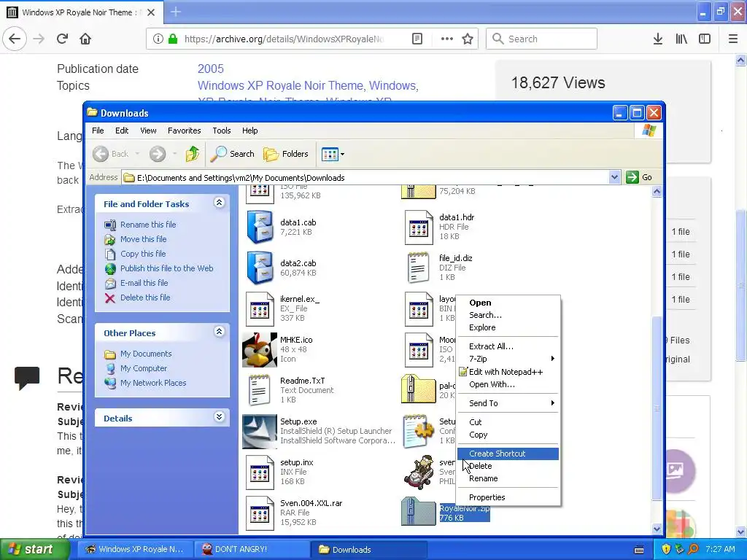Screen dimensions: 747x560
Task: Select the setup.inx file icon
Action: click(260, 472)
